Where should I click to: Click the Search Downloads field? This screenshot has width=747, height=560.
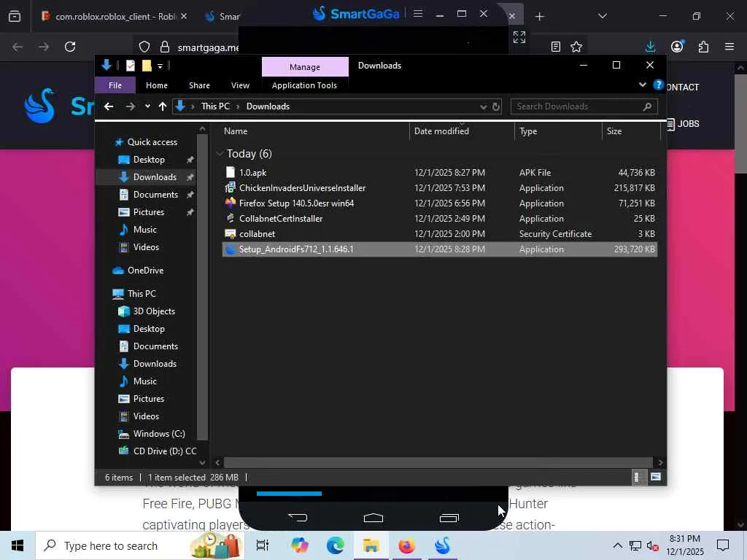[584, 106]
